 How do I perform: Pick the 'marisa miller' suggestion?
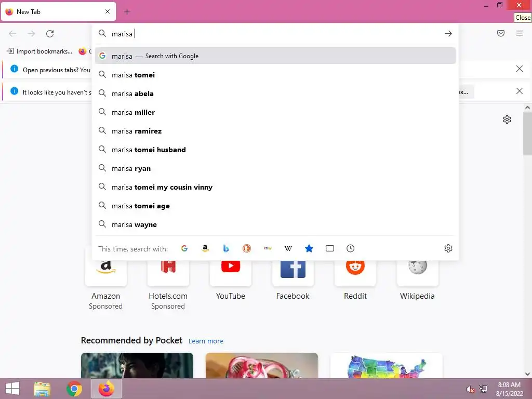point(275,112)
